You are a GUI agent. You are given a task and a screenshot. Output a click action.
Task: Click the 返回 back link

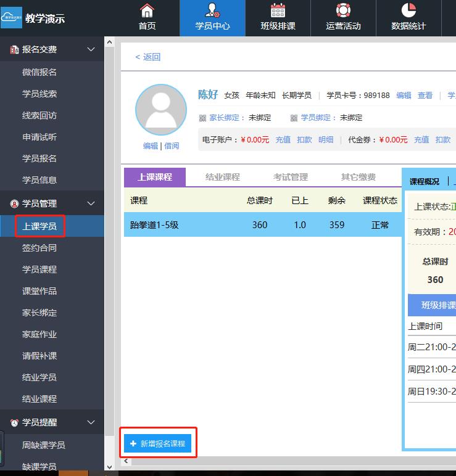pos(148,57)
